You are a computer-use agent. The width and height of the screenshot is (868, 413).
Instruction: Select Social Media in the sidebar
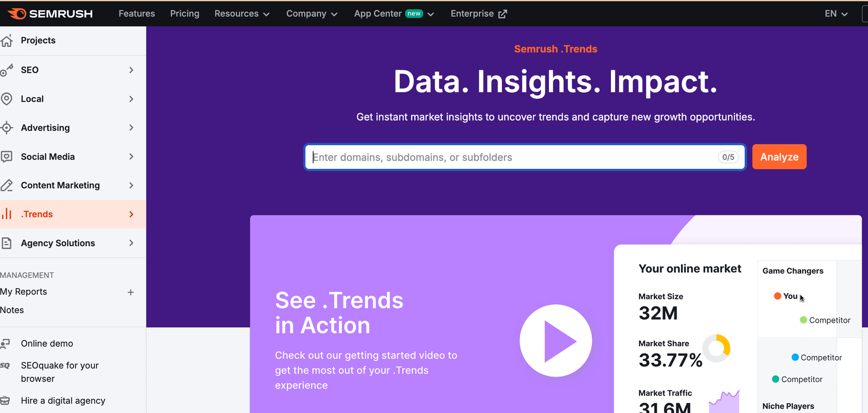click(x=73, y=156)
